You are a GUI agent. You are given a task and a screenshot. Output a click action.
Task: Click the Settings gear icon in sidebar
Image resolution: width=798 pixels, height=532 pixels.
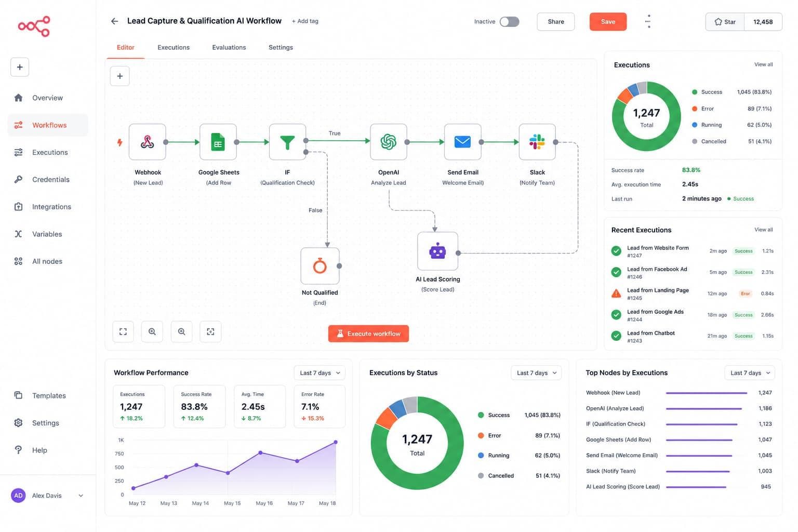pyautogui.click(x=18, y=423)
